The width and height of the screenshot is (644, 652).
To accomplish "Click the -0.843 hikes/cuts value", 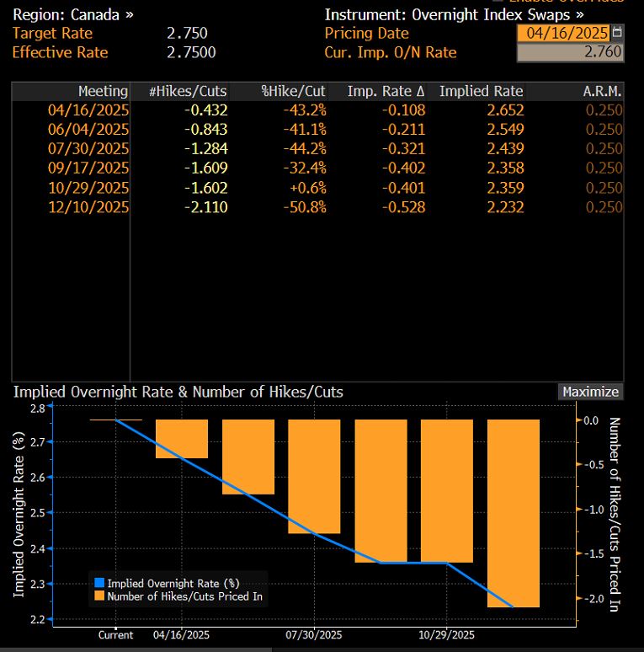I will 206,130.
